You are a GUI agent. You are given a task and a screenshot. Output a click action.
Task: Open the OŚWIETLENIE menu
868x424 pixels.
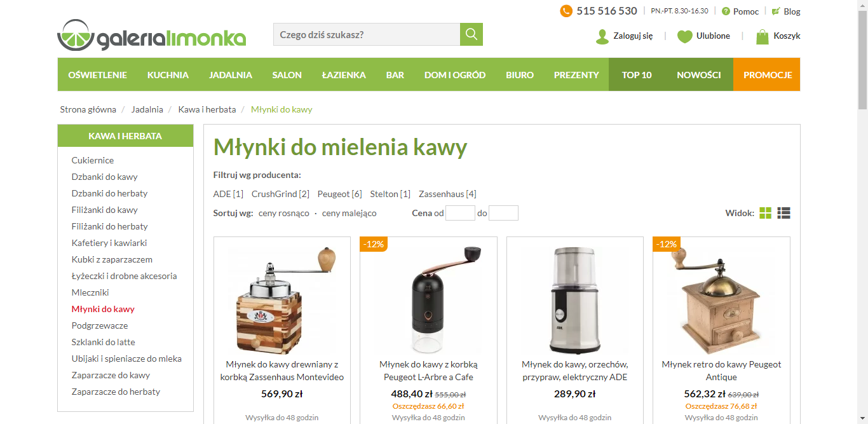click(x=98, y=74)
